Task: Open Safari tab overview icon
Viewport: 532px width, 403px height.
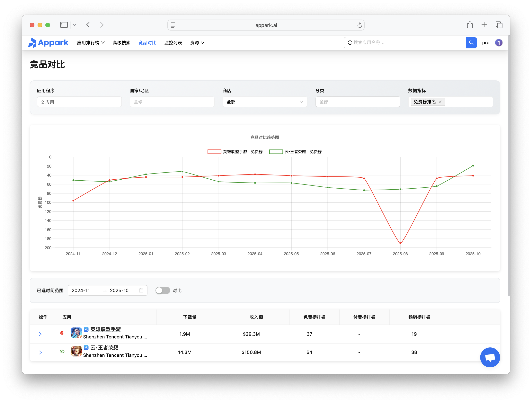Action: click(499, 25)
